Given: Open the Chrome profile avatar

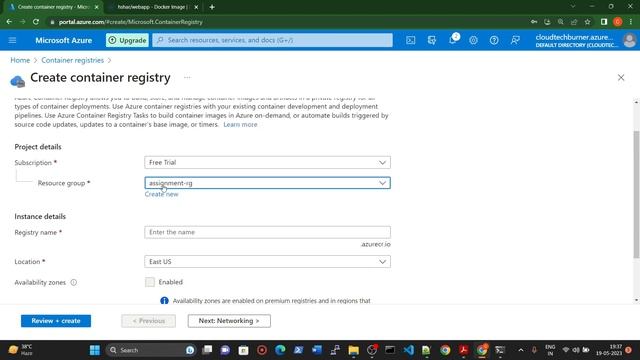Looking at the screenshot, I should 618,22.
